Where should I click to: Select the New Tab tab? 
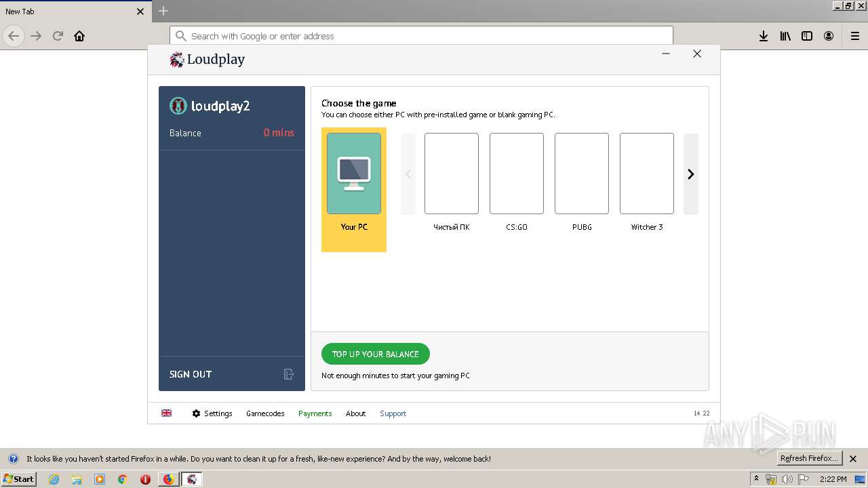75,12
